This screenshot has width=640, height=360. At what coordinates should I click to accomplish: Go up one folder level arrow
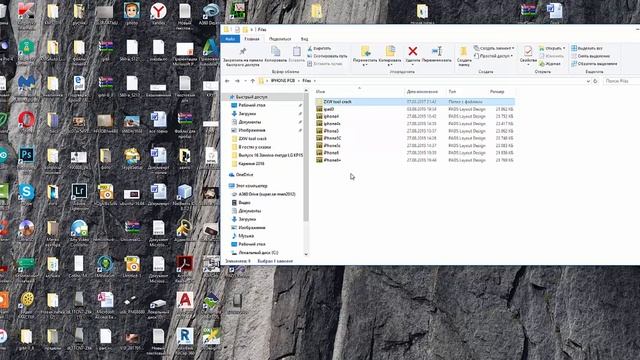253,81
